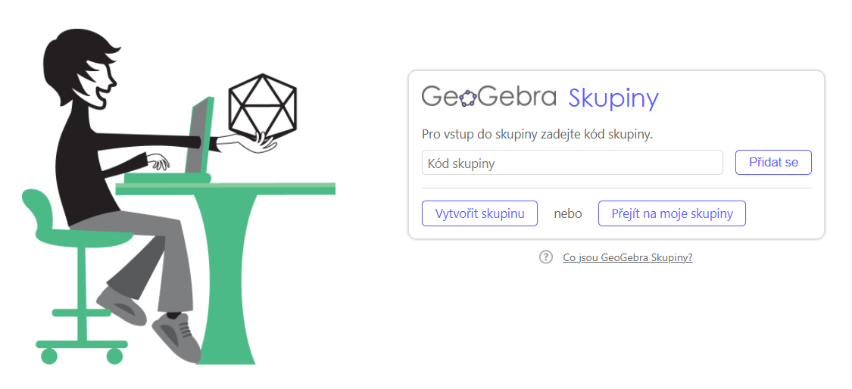This screenshot has height=389, width=852.
Task: Open Přejít na moje skupiny
Action: pos(672,214)
